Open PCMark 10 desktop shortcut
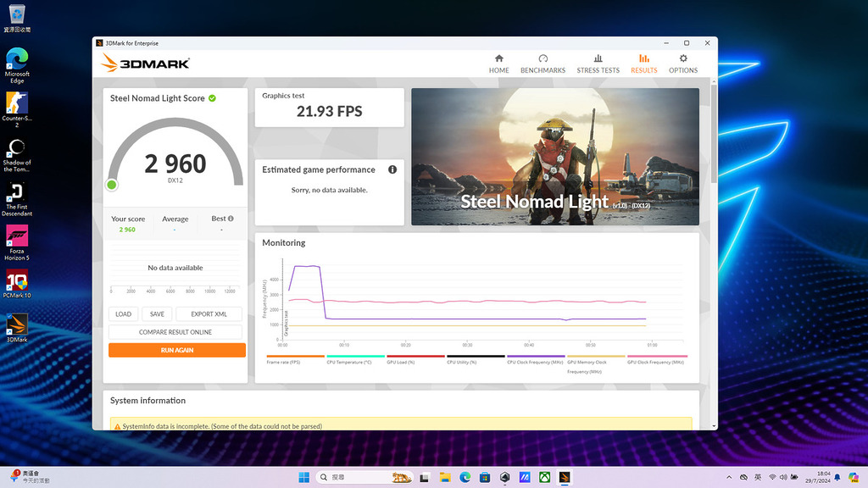 point(17,284)
